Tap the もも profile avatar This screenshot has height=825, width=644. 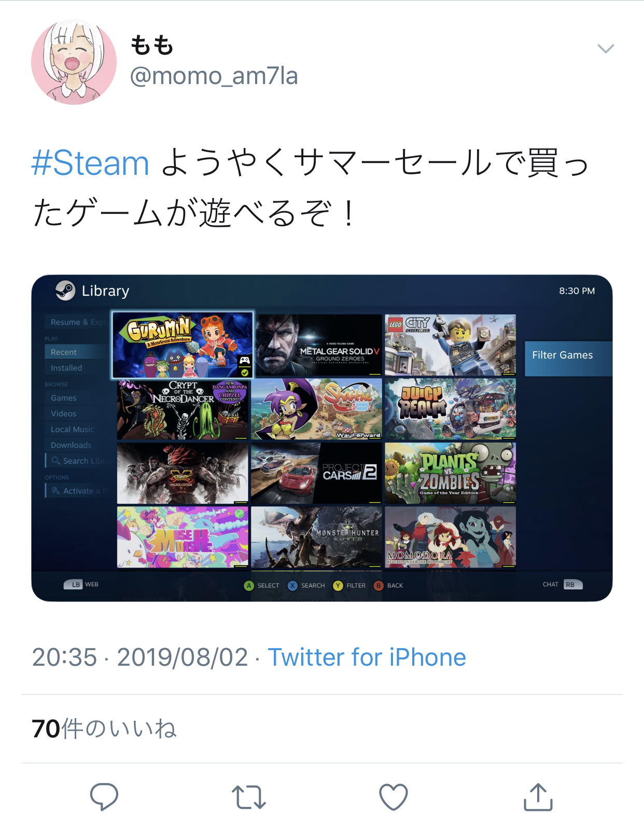74,62
